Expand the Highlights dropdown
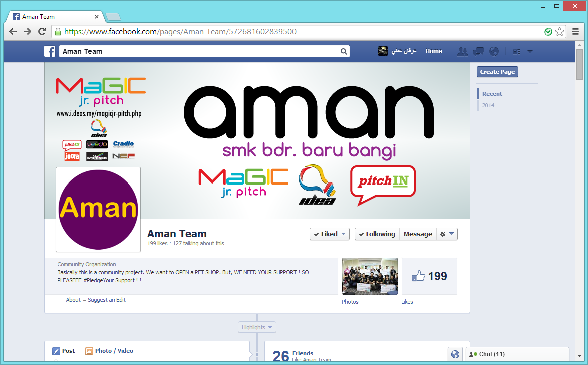This screenshot has height=365, width=588. [257, 327]
